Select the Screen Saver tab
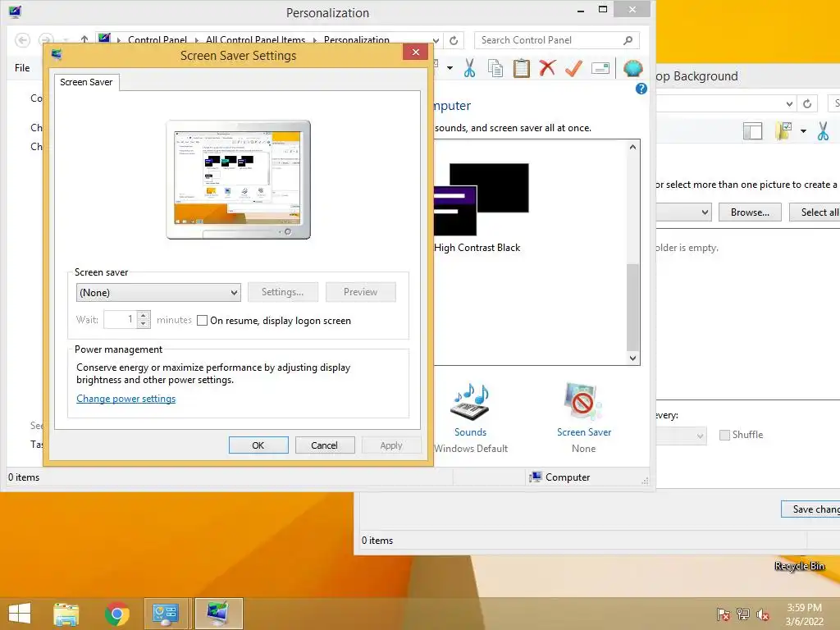Viewport: 840px width, 630px height. click(86, 82)
